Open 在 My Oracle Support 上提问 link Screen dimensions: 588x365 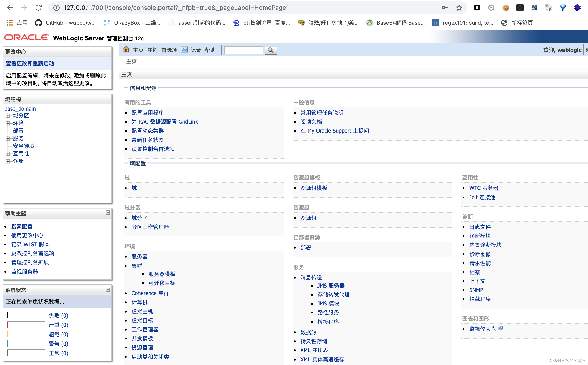point(335,131)
